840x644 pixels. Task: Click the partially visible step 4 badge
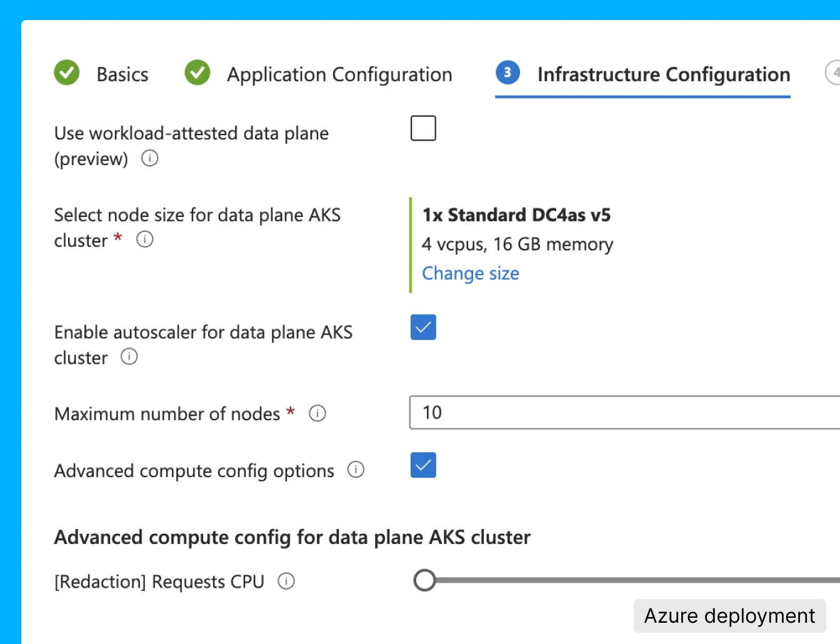[x=834, y=73]
